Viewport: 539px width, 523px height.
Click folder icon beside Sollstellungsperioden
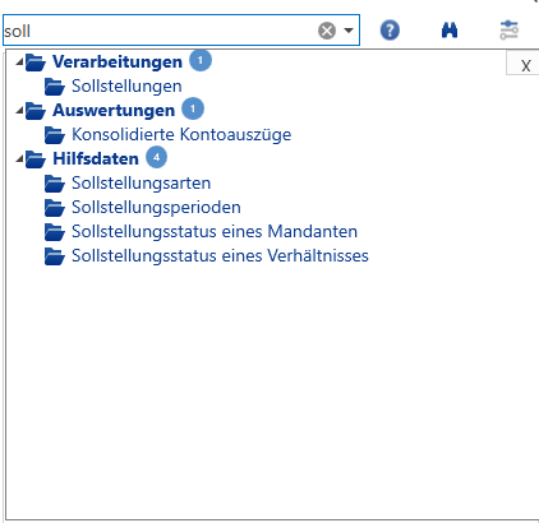pos(55,208)
